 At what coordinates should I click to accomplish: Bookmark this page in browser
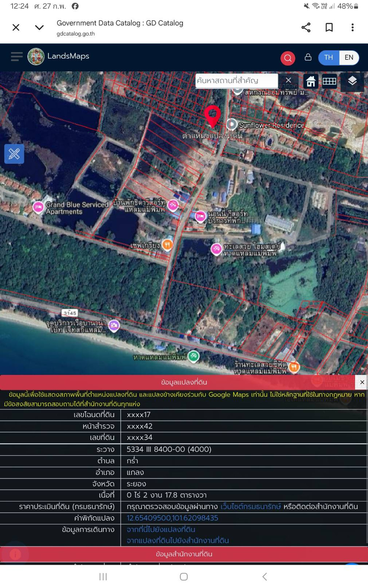coord(329,28)
